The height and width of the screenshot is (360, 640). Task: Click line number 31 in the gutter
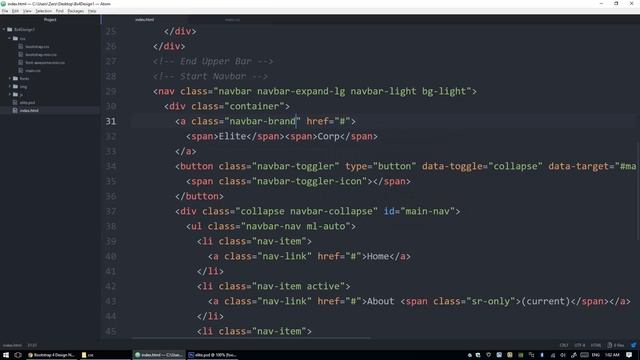click(x=111, y=121)
